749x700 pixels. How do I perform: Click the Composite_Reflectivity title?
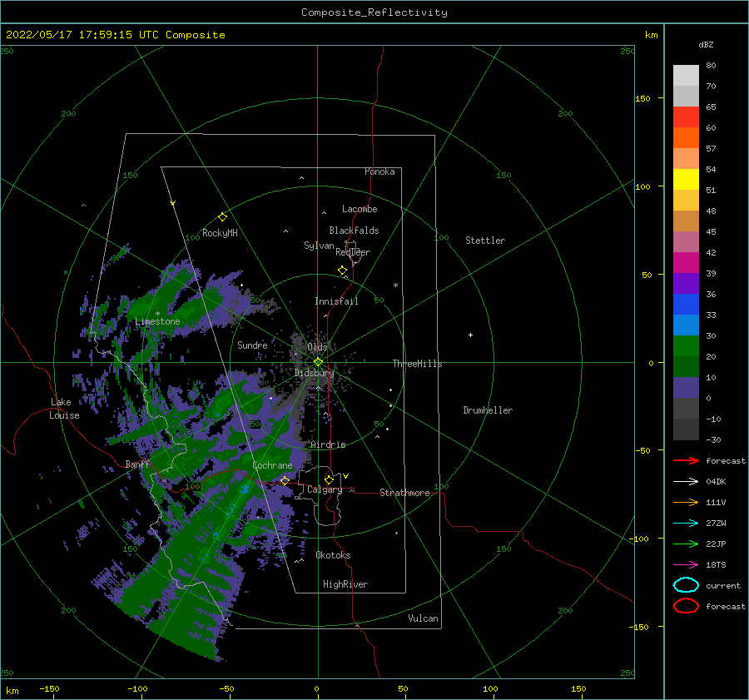[374, 12]
